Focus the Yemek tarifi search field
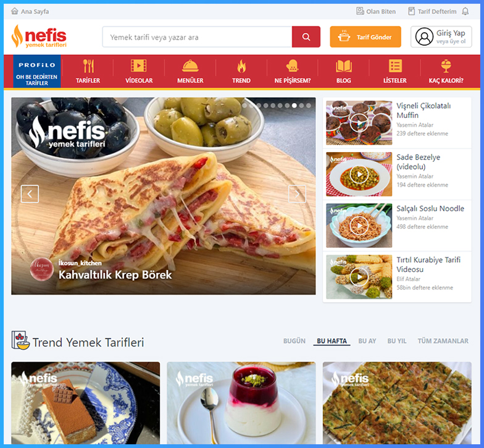 pos(198,37)
